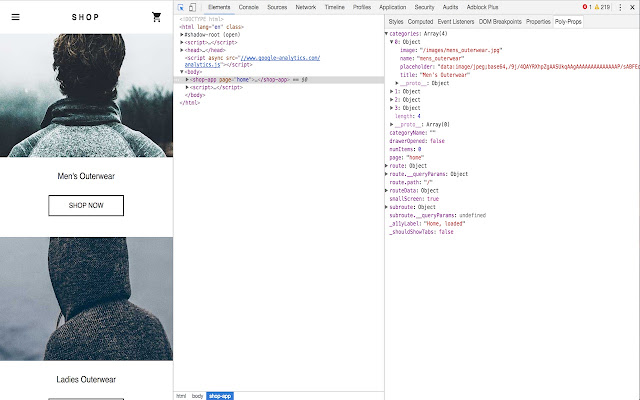Select the Event Listeners sidebar tab
Viewport: 640px width, 400px height.
click(456, 22)
